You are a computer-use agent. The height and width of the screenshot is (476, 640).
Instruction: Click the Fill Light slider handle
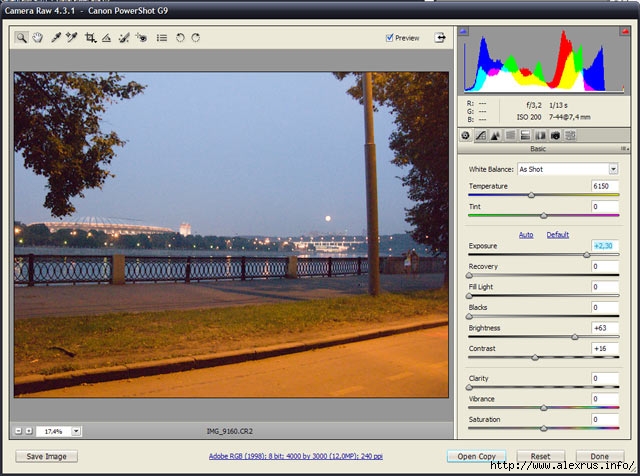[x=469, y=296]
